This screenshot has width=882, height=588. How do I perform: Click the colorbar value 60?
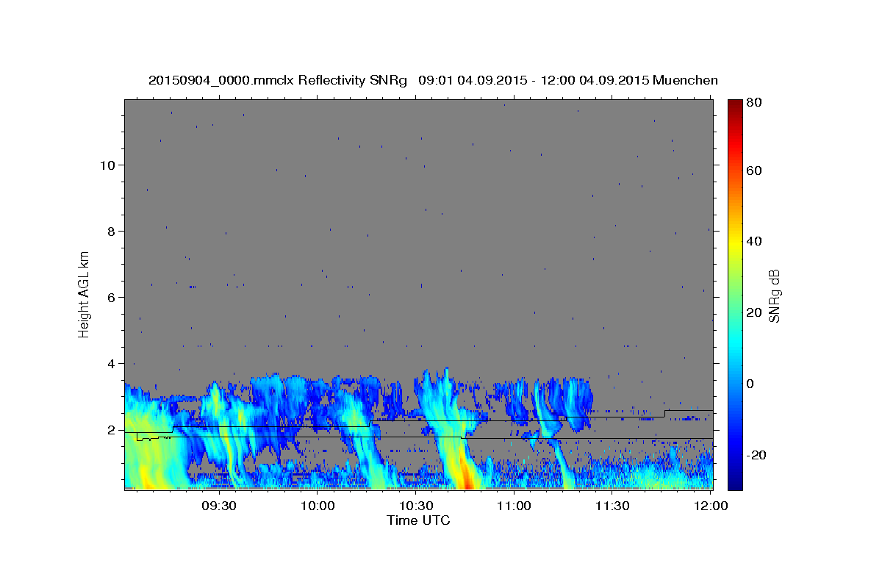point(756,171)
